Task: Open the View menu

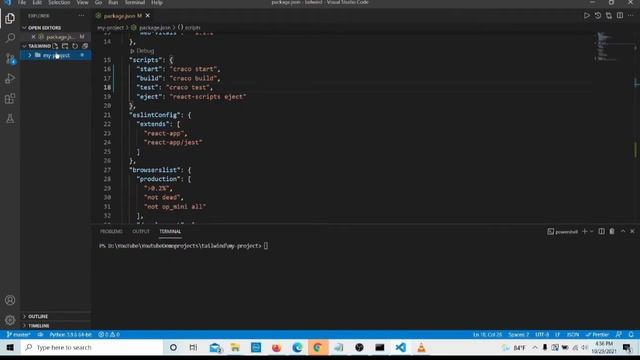Action: [82, 2]
